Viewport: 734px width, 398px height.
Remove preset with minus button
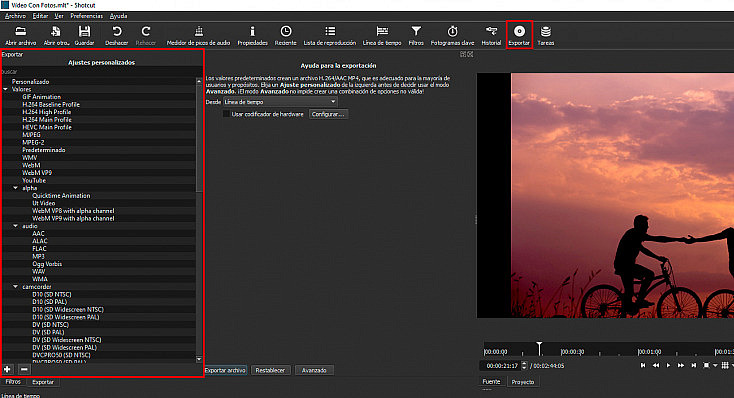(x=24, y=369)
